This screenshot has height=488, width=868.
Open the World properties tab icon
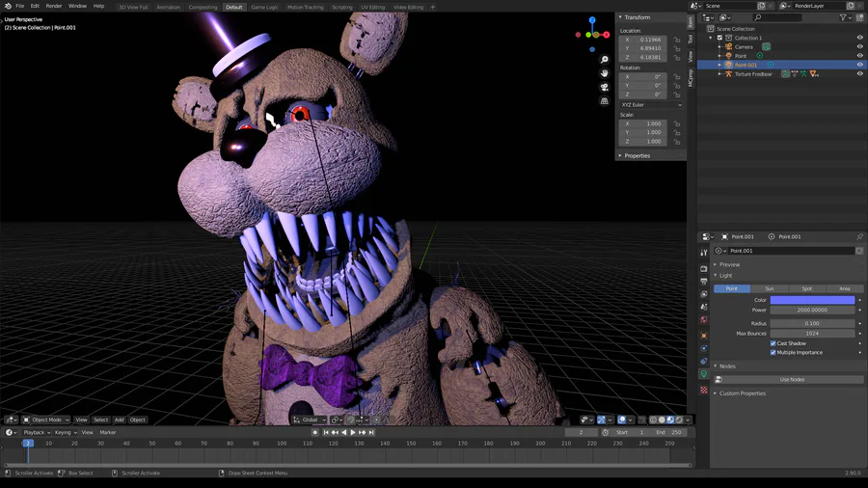[704, 319]
